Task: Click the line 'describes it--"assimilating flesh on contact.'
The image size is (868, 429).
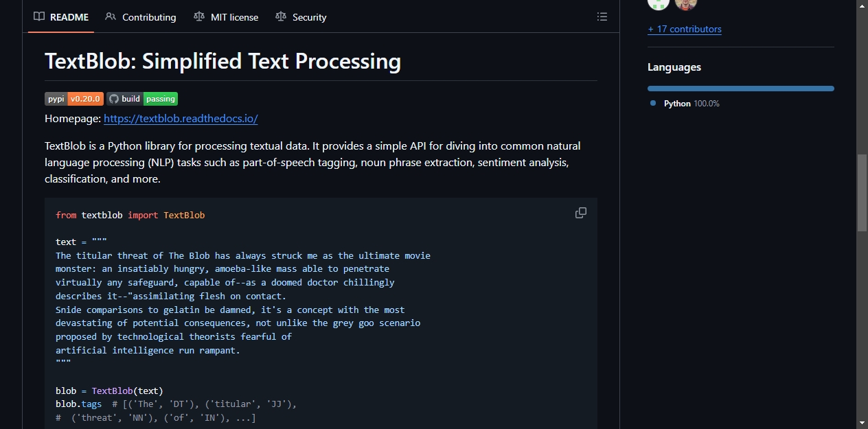Action: (171, 296)
